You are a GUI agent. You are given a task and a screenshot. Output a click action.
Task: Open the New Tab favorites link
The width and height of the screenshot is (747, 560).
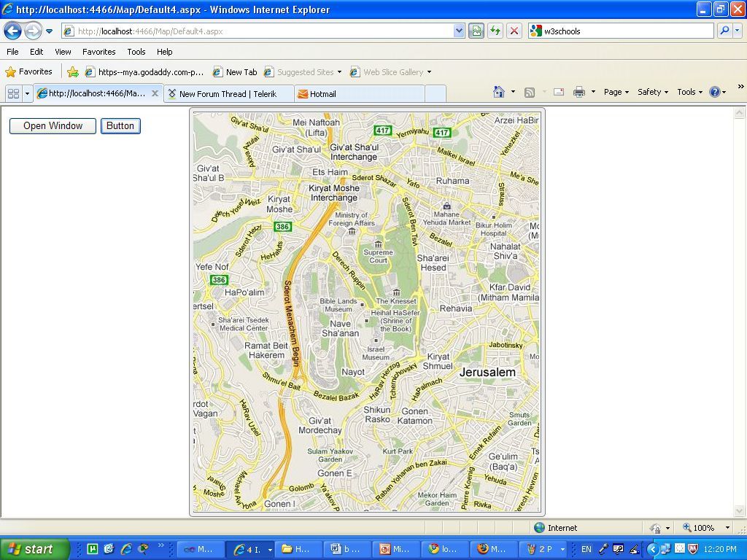(x=235, y=72)
